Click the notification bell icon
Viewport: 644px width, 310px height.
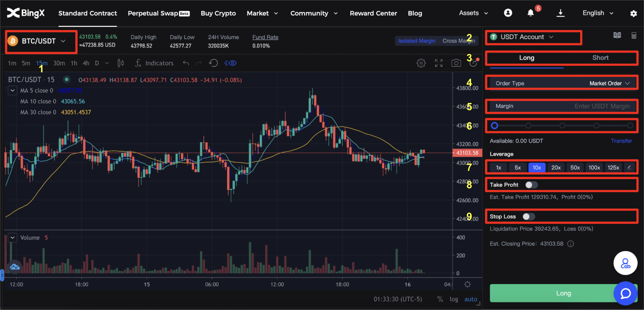point(530,13)
